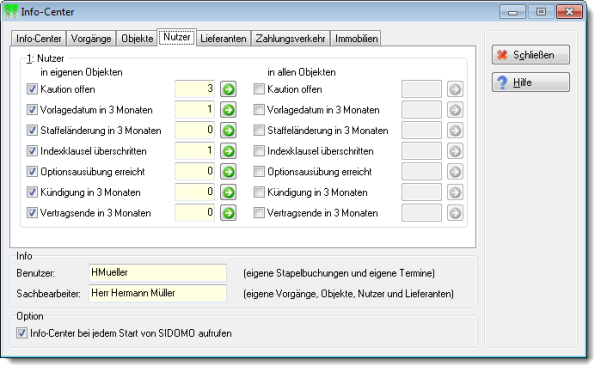Uncheck Kündigung in 3 Monaten in eigenen Objekten
Viewport: 600px width, 371px height.
pos(32,192)
